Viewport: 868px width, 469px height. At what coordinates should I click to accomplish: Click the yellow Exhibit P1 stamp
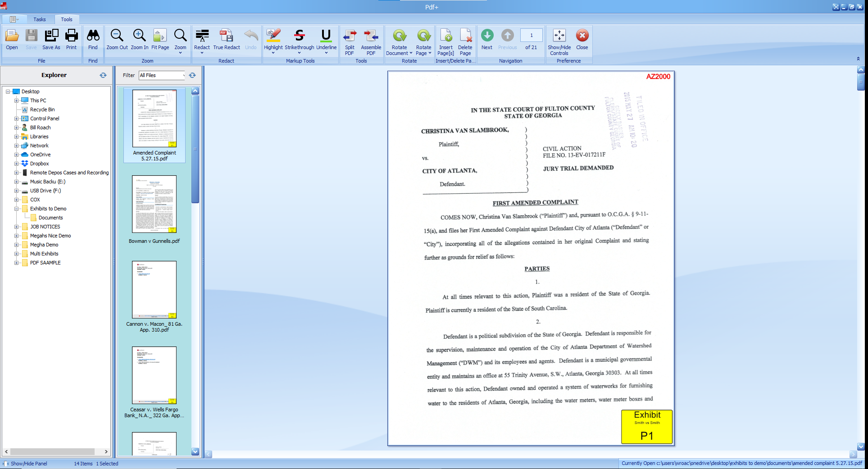point(647,427)
